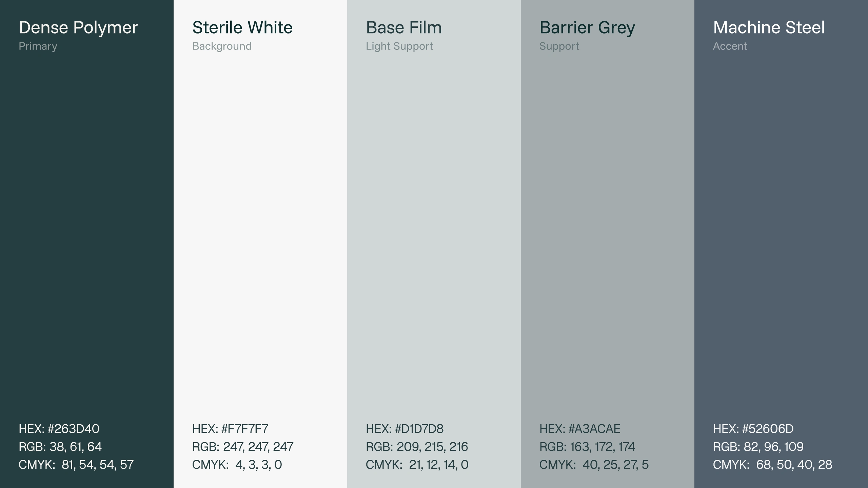Click the CMYK 40, 25, 27, 5 value
868x488 pixels.
[x=594, y=465]
